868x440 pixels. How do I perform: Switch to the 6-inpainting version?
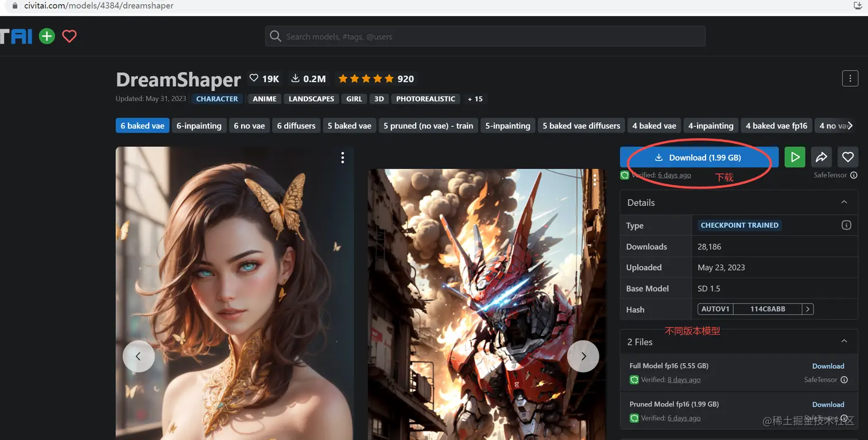(199, 126)
